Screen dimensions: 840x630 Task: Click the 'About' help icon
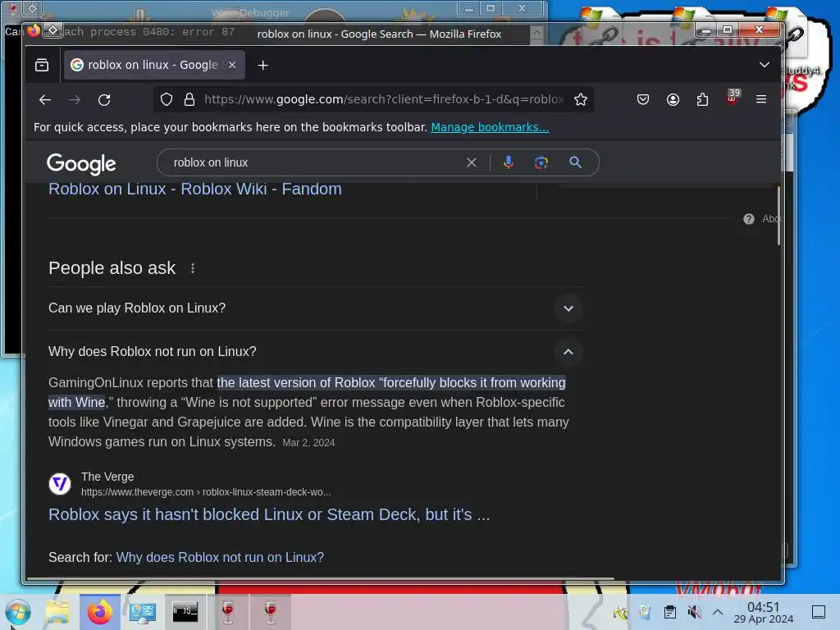pos(749,218)
